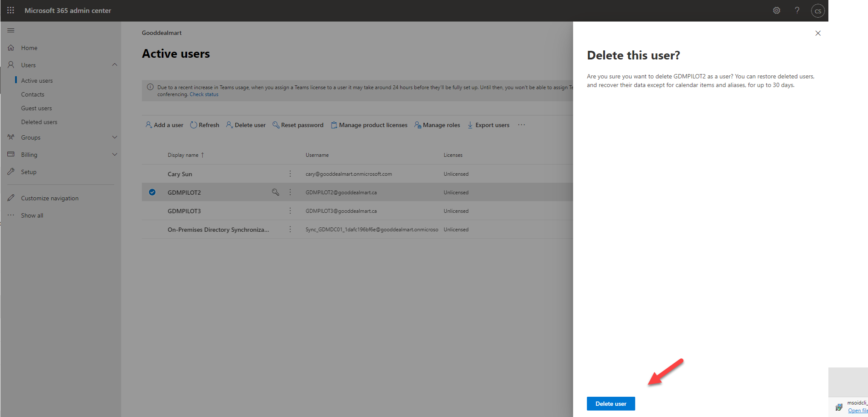Viewport: 868px width, 417px height.
Task: Click the msoidcli download file icon
Action: [x=839, y=407]
